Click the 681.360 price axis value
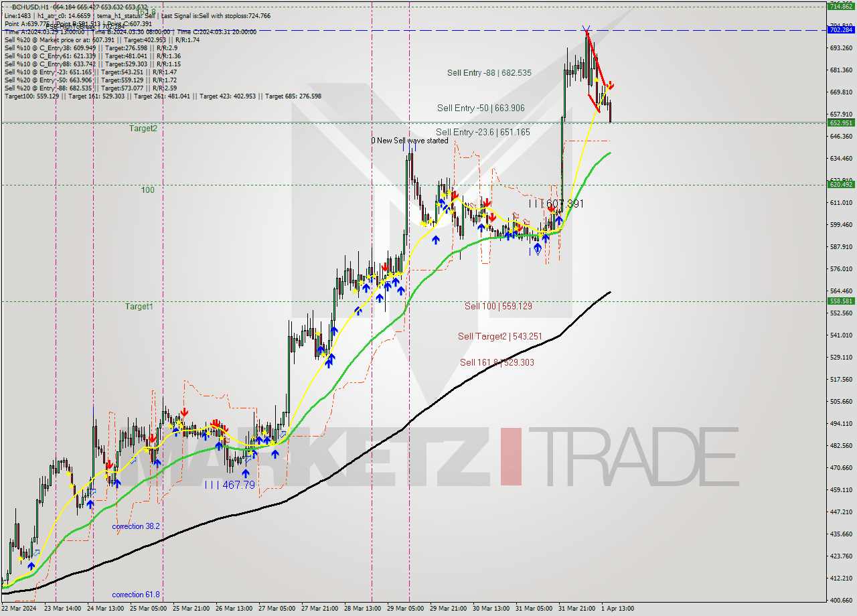The width and height of the screenshot is (857, 616). (841, 70)
